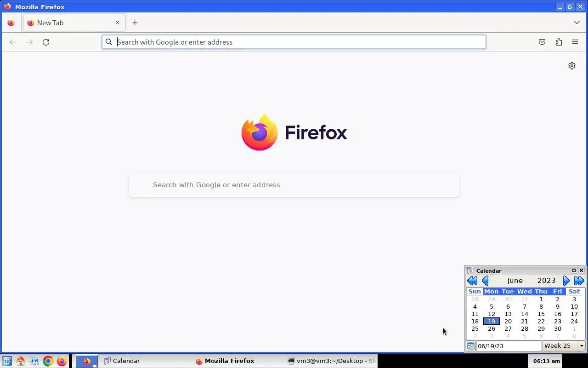Focus the page search box in center
Viewport: 588px width, 368px height.
click(294, 185)
